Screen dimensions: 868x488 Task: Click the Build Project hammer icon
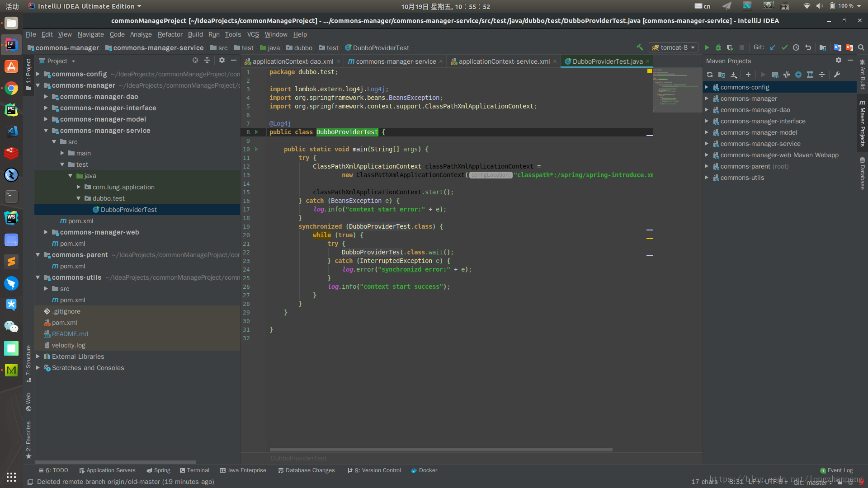click(x=640, y=47)
